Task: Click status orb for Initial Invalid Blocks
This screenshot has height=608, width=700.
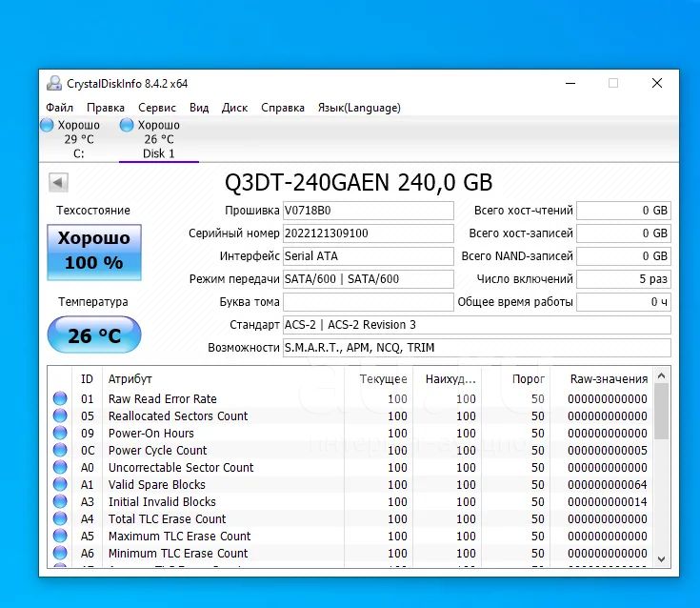Action: point(60,501)
